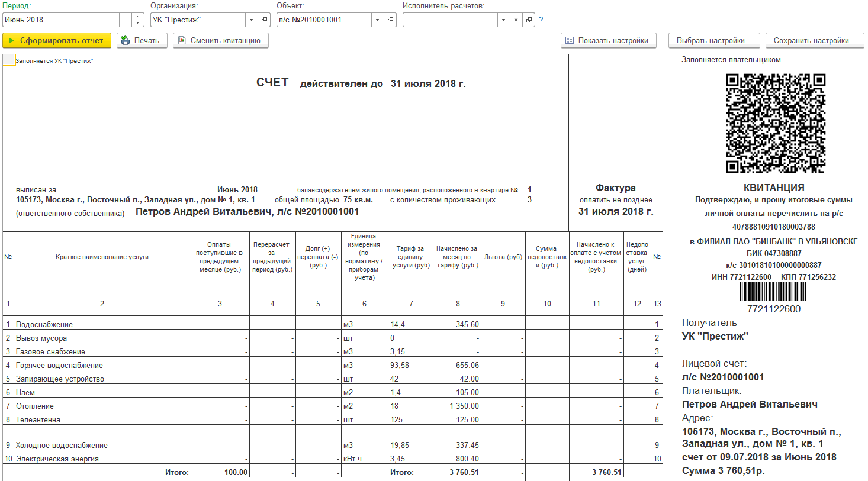The height and width of the screenshot is (481, 868).
Task: Expand the Организация dropdown list
Action: (x=252, y=20)
